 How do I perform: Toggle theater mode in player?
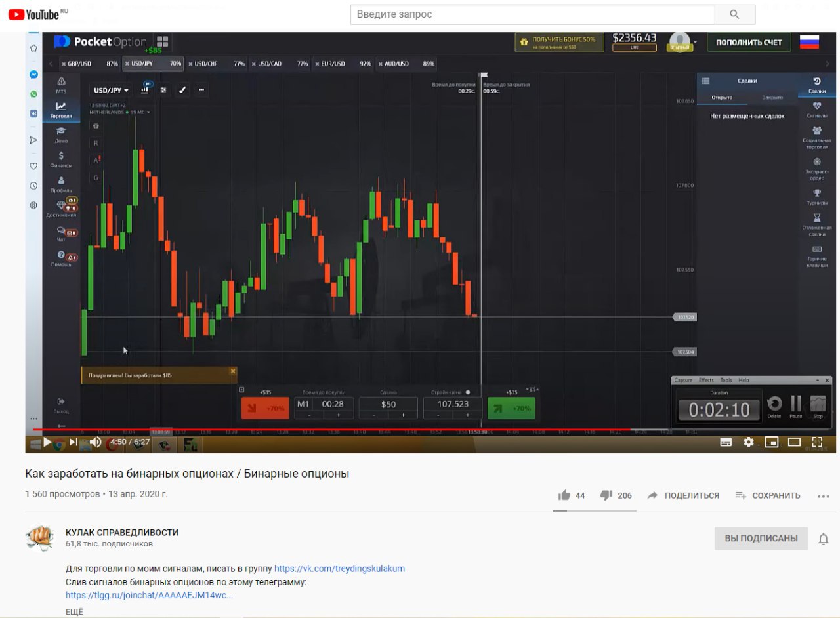pos(794,442)
